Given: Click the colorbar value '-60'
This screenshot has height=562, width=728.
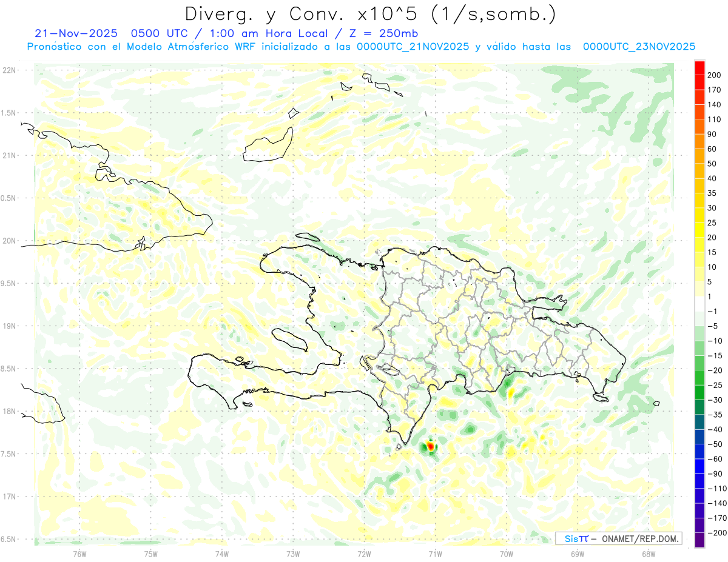Looking at the screenshot, I should (x=715, y=459).
